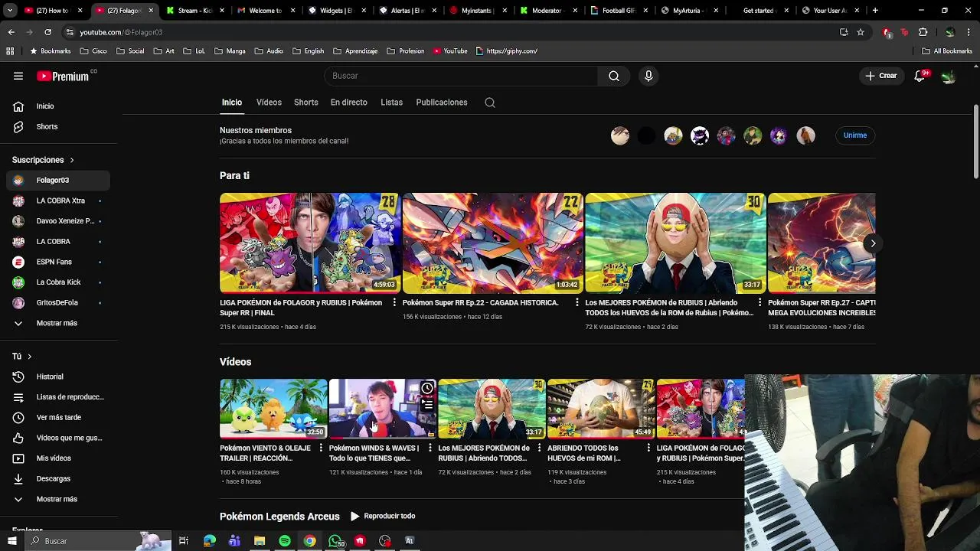Open the Aprendizaje bookmarks folder
This screenshot has width=980, height=551.
356,51
